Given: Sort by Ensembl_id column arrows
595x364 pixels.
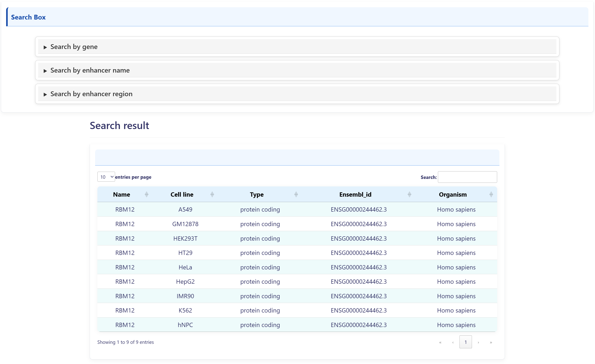Looking at the screenshot, I should [409, 194].
